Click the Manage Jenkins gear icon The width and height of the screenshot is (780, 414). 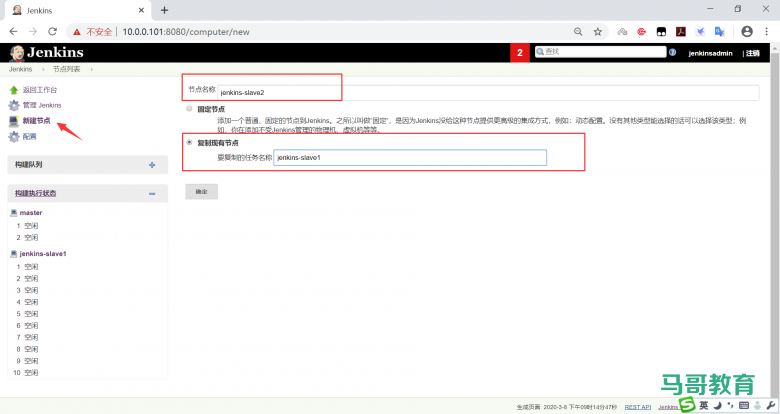14,105
